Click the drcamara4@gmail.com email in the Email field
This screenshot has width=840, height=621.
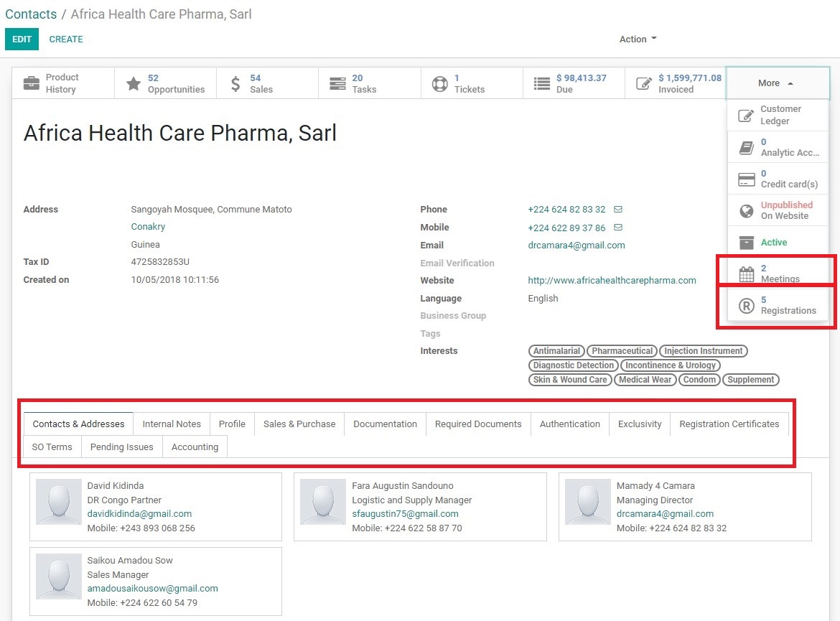[x=577, y=245]
